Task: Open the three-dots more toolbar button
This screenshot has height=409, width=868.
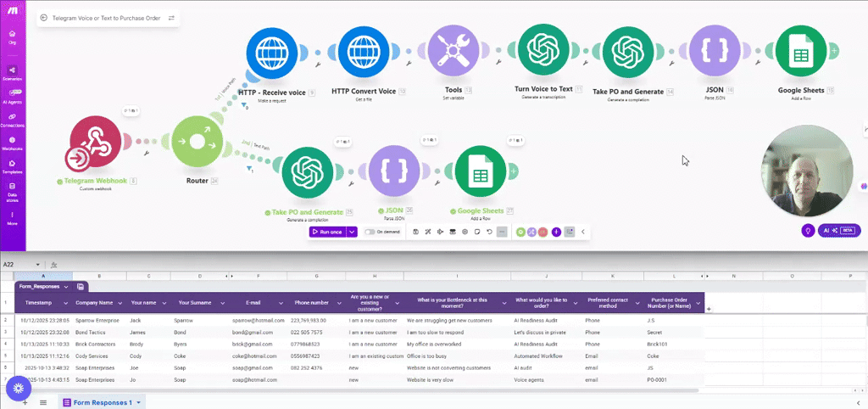Action: click(502, 232)
